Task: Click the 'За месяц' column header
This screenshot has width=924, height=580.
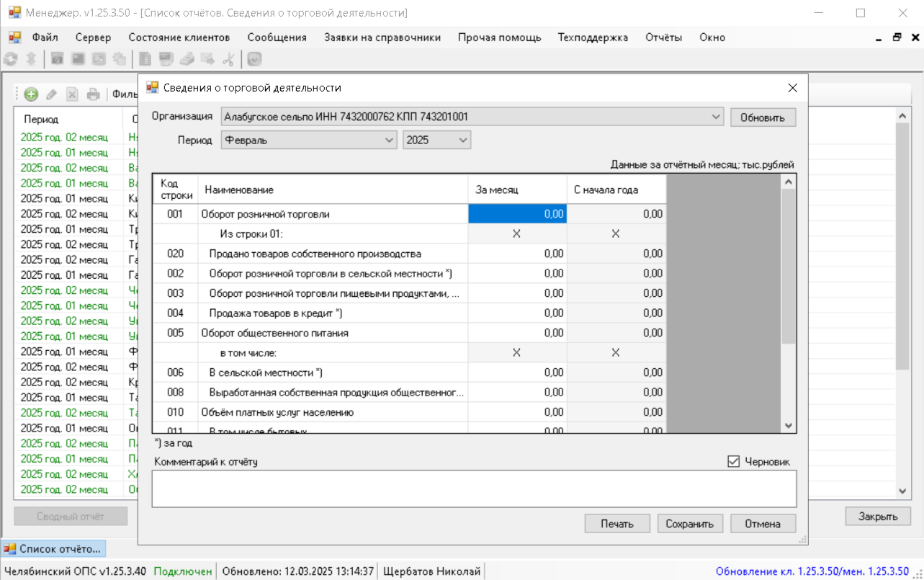Action: coord(517,189)
